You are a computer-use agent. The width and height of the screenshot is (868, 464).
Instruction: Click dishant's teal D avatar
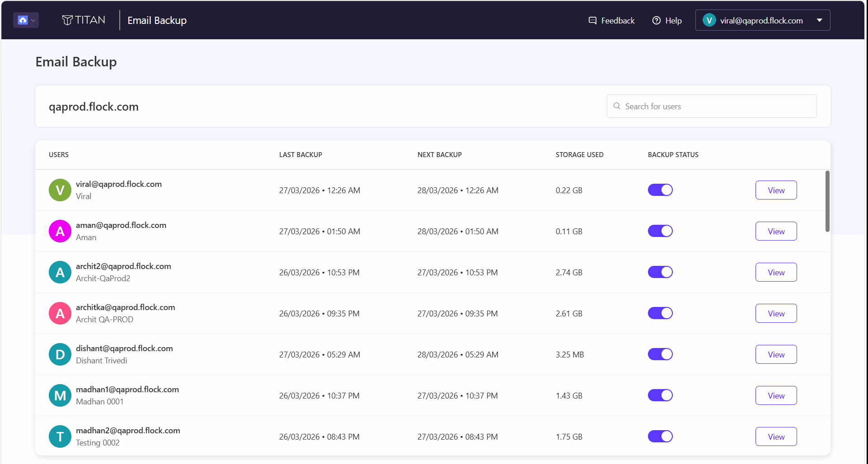coord(60,354)
